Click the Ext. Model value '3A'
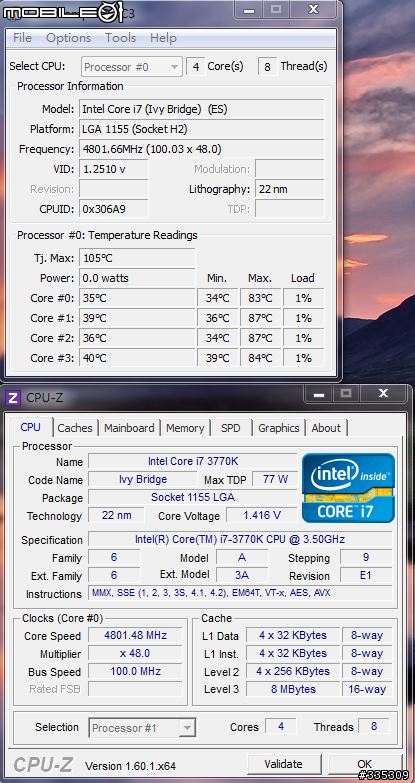 click(x=242, y=575)
